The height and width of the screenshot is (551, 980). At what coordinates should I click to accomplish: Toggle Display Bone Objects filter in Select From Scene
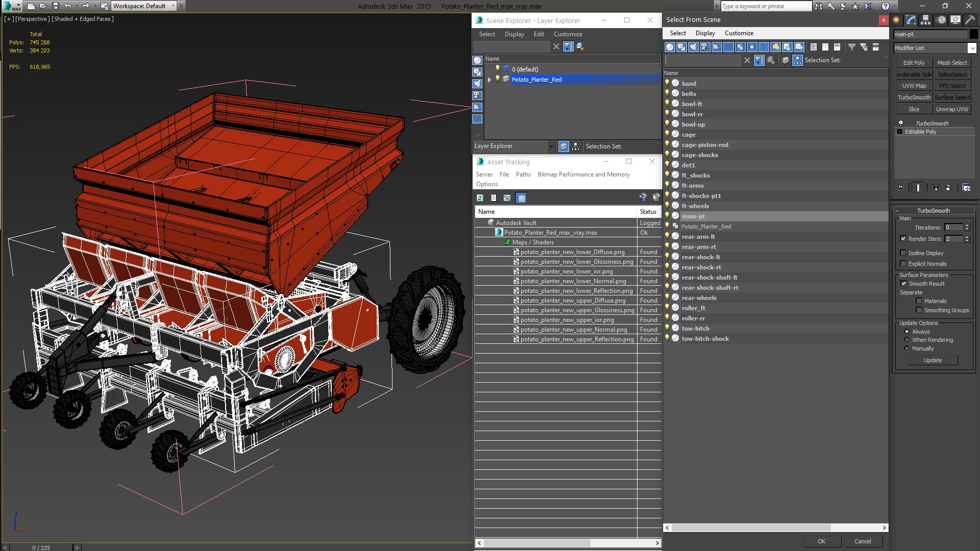pyautogui.click(x=764, y=47)
